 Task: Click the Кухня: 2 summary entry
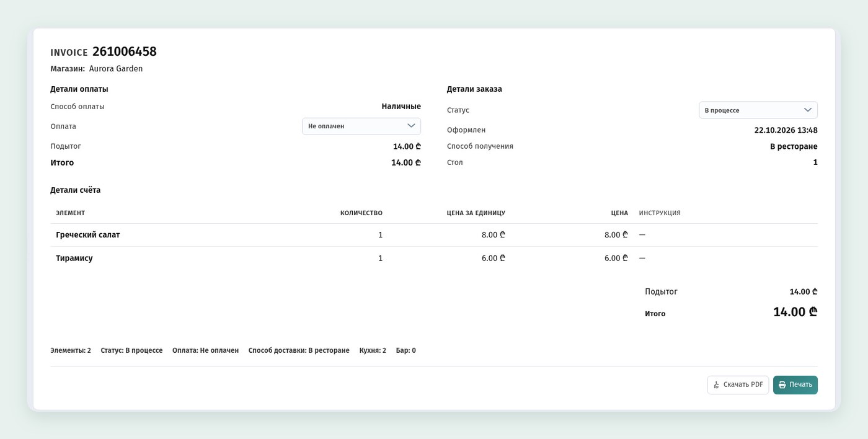tap(373, 350)
